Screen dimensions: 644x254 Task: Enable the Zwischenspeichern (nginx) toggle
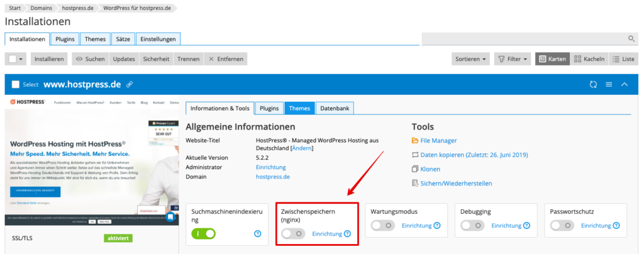click(293, 234)
